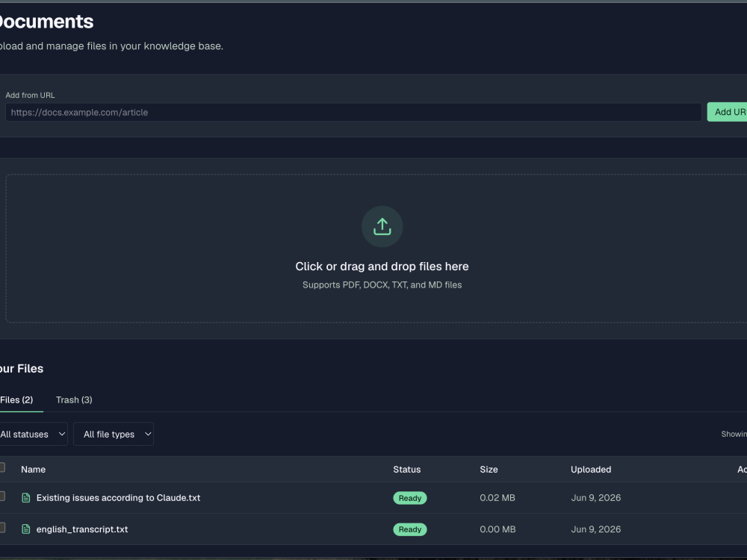747x560 pixels.
Task: Tick the select-all checkbox in table header
Action: 2,467
